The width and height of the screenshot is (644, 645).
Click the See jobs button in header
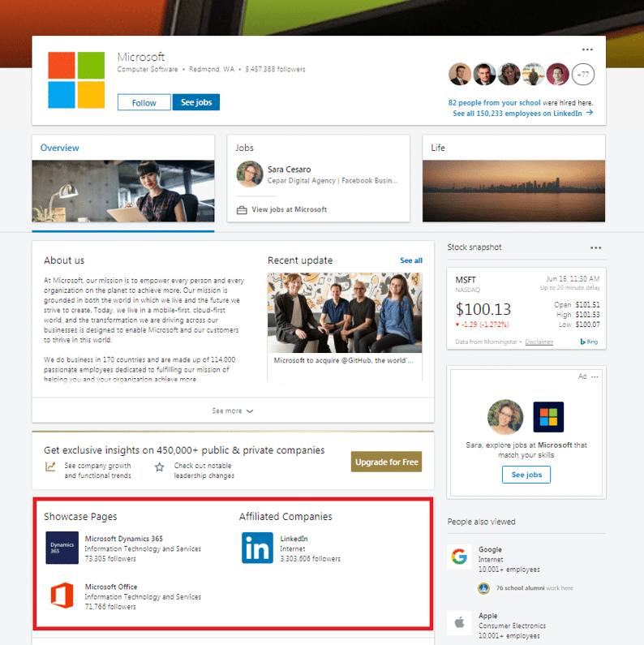tap(196, 102)
